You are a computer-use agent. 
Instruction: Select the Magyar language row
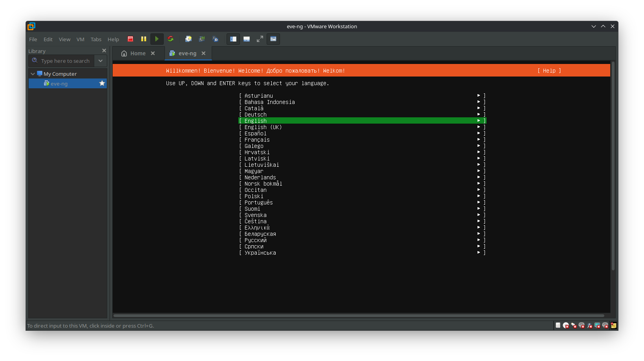(362, 171)
